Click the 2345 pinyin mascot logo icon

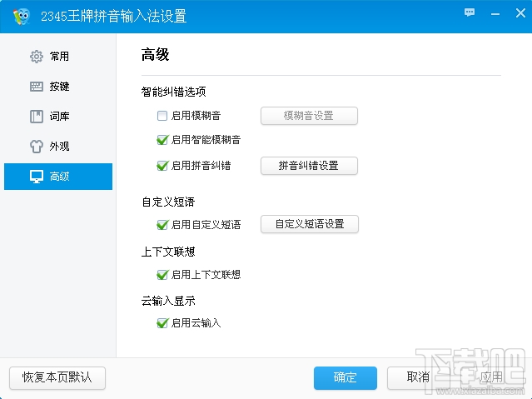coord(21,17)
